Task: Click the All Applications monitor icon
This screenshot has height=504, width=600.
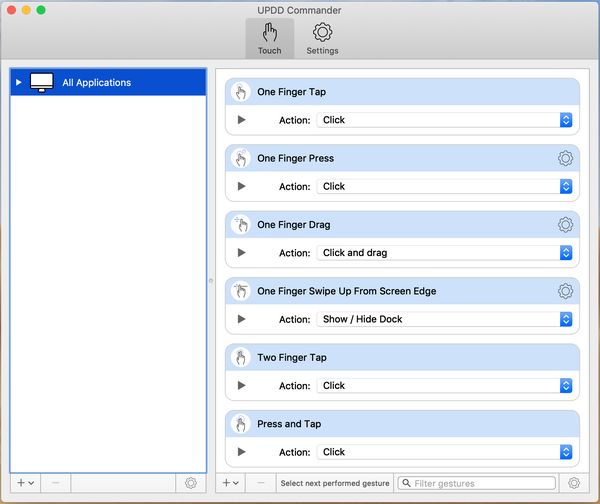Action: (42, 82)
